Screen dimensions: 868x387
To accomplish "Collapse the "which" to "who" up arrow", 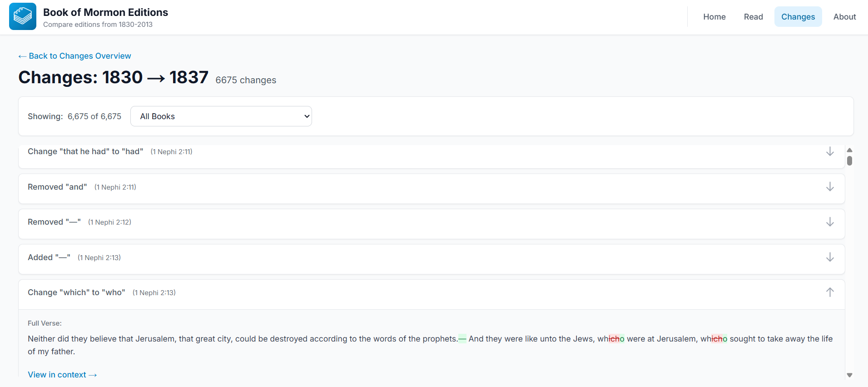I will 829,292.
